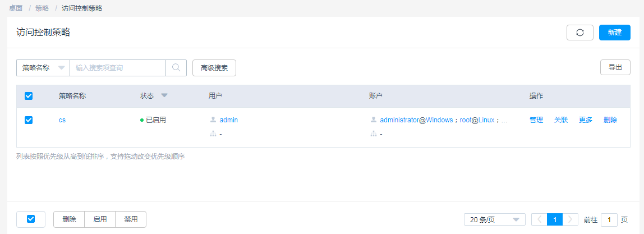The image size is (644, 234).
Task: Navigate to 桌面 in the breadcrumb
Action: pos(16,8)
